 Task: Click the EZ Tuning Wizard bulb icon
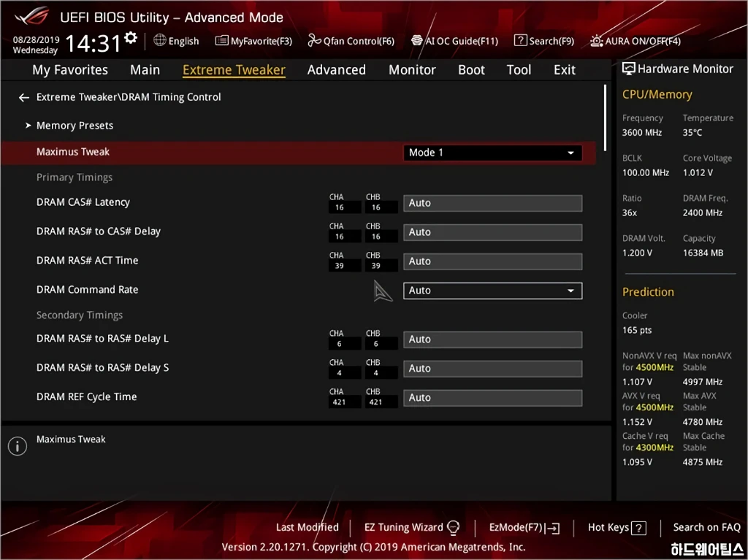pos(453,528)
